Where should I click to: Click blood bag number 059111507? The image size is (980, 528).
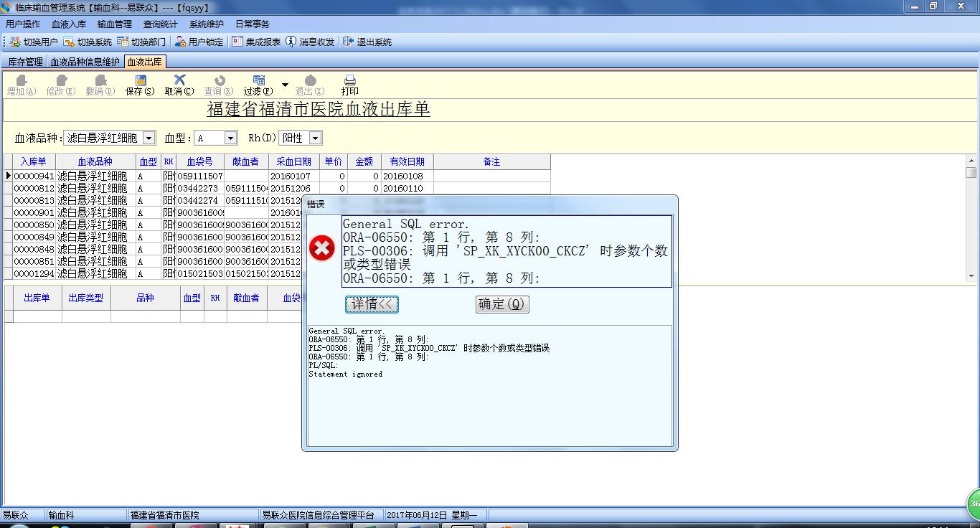point(200,176)
